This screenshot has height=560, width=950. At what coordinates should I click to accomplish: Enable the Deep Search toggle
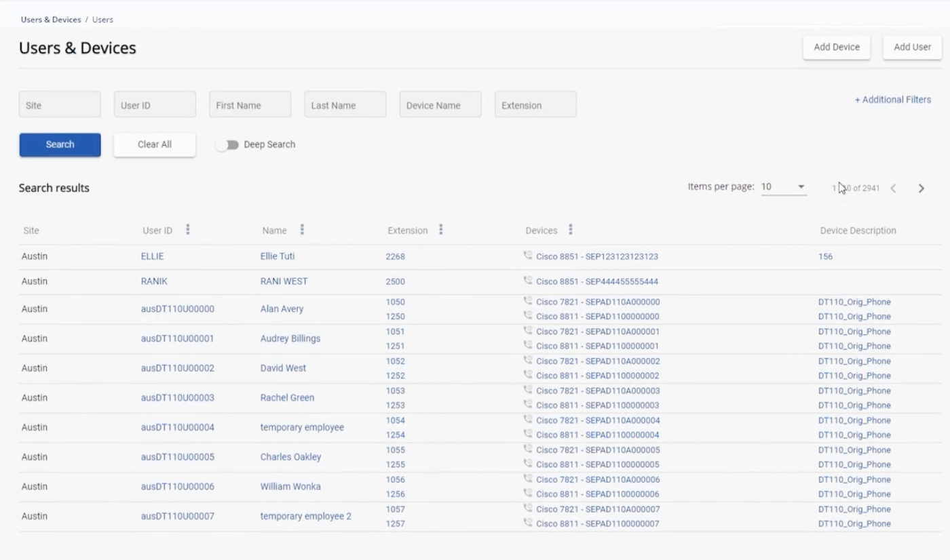[228, 145]
